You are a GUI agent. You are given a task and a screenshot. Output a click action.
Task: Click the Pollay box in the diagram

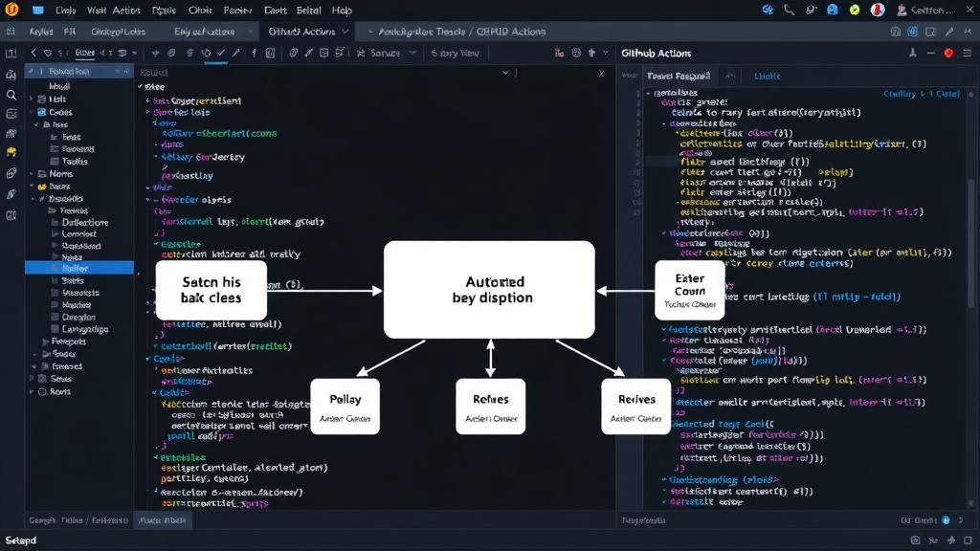point(345,406)
